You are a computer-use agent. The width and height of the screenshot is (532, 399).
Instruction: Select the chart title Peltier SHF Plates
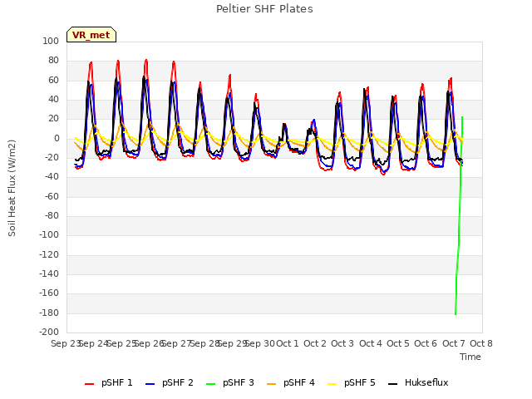(x=264, y=9)
